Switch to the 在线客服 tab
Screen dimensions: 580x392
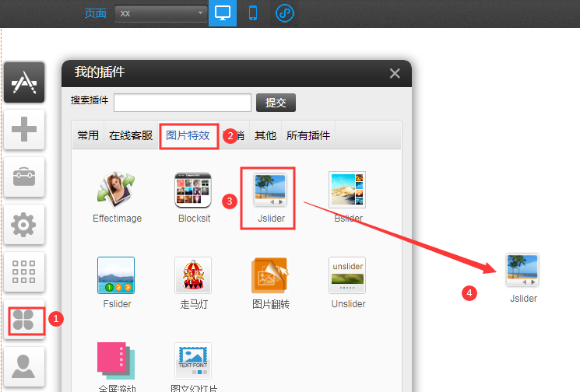pyautogui.click(x=131, y=135)
